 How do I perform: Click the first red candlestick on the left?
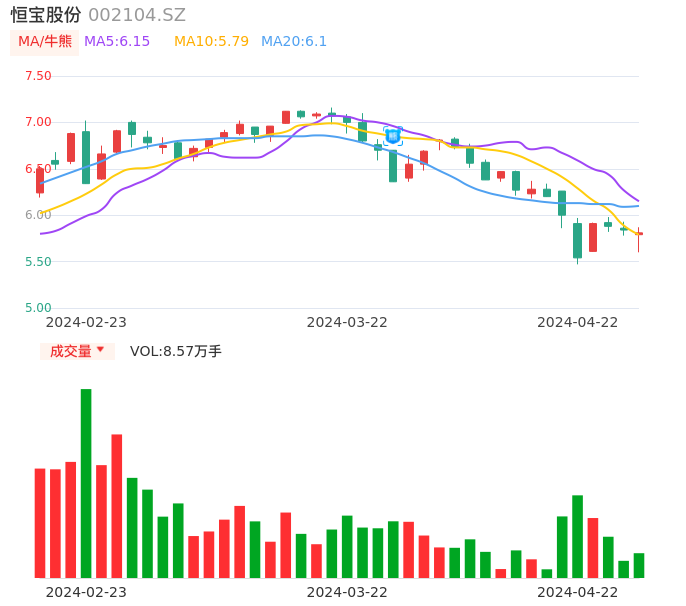pos(40,181)
